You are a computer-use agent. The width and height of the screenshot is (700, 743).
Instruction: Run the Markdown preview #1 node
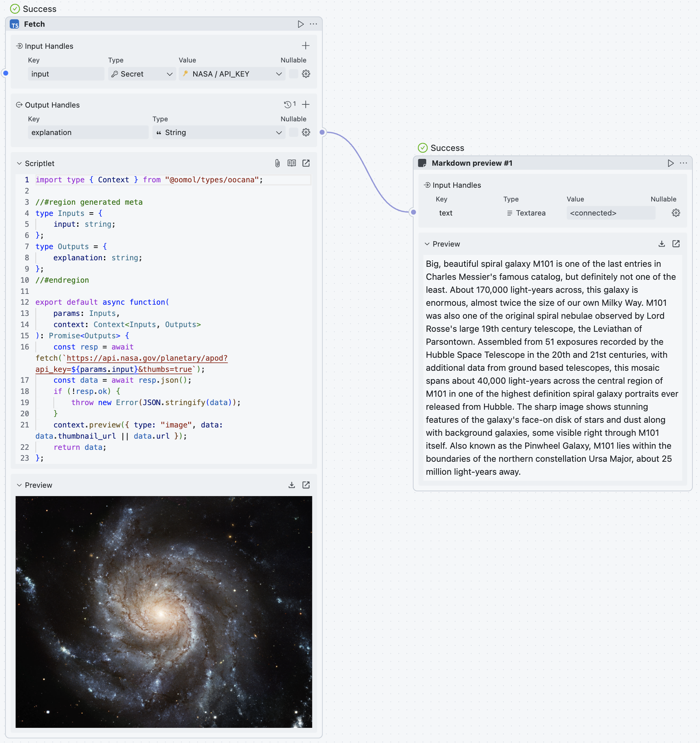[x=670, y=163]
